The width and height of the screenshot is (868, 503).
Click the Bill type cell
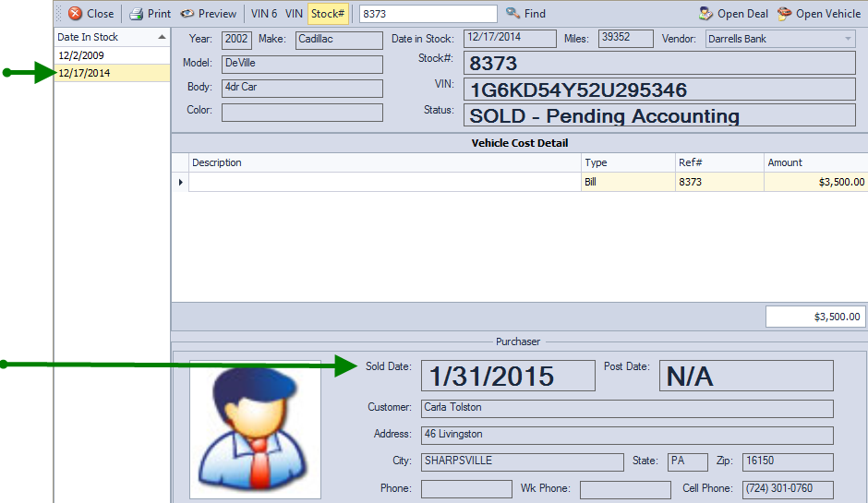pyautogui.click(x=628, y=182)
